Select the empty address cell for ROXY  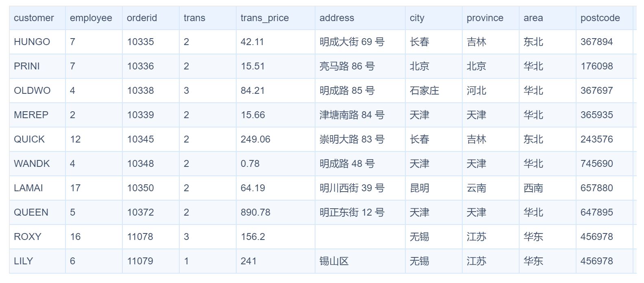pos(360,237)
